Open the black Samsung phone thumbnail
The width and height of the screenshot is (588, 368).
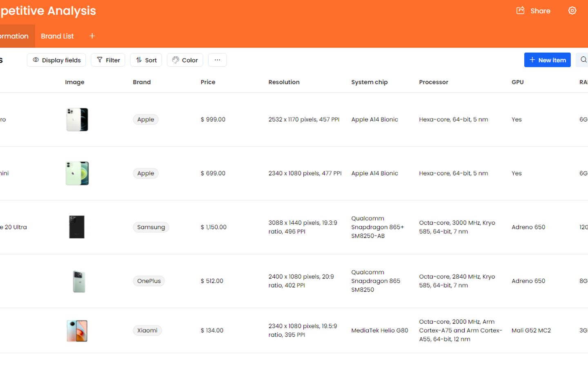[77, 227]
